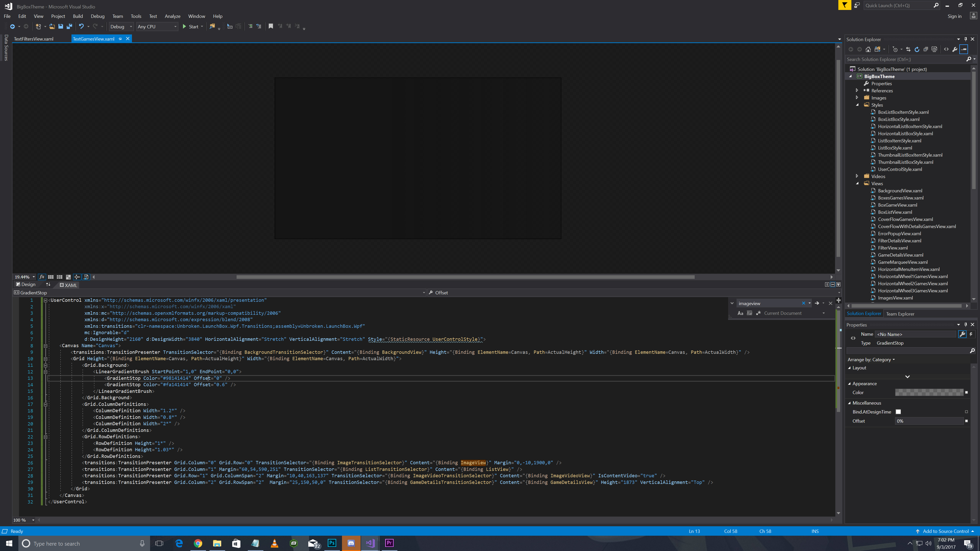
Task: Open Discord from the taskbar
Action: [x=351, y=543]
